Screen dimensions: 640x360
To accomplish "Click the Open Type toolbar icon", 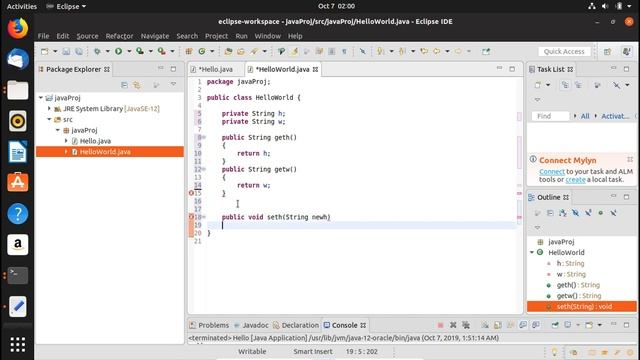I will tap(228, 51).
